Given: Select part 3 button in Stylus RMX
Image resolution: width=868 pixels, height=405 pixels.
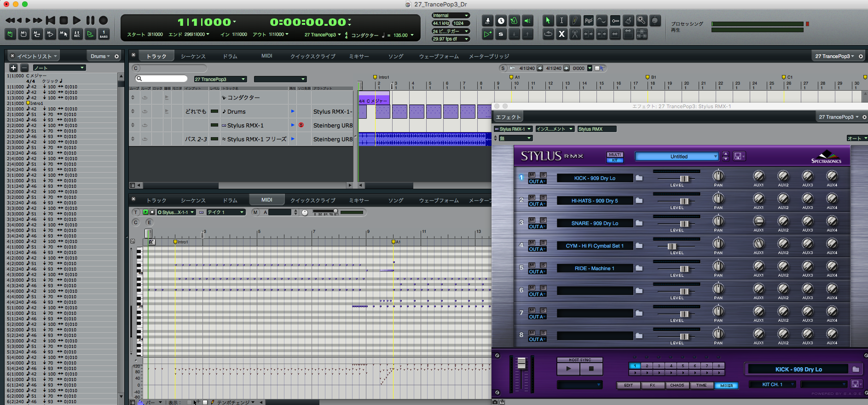Looking at the screenshot, I should point(659,366).
